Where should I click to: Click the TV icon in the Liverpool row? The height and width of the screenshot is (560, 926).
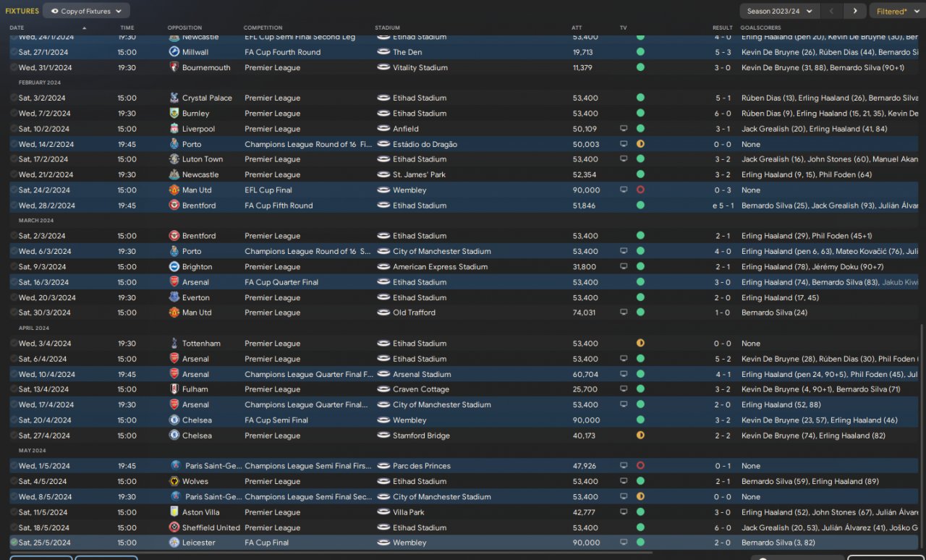click(x=624, y=129)
